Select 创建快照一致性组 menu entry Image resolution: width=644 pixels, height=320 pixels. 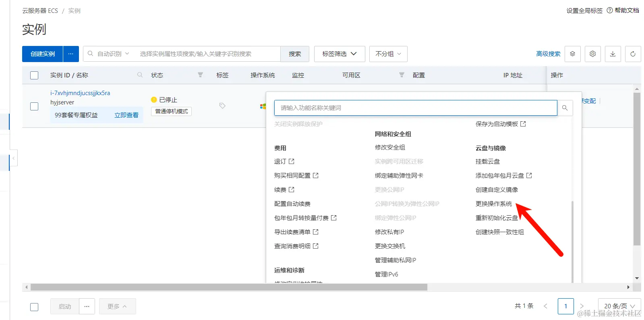500,232
